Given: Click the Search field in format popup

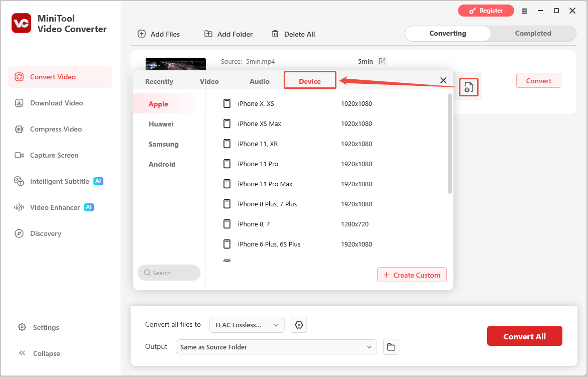Looking at the screenshot, I should coord(169,273).
